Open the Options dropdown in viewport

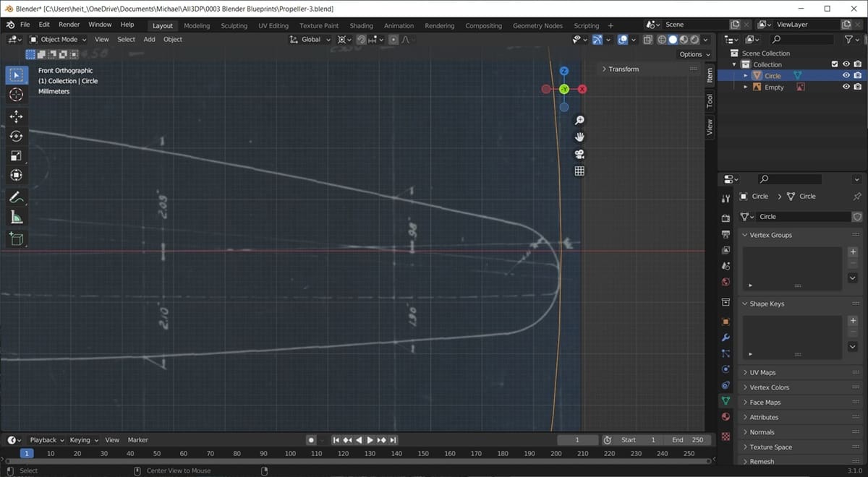coord(694,54)
